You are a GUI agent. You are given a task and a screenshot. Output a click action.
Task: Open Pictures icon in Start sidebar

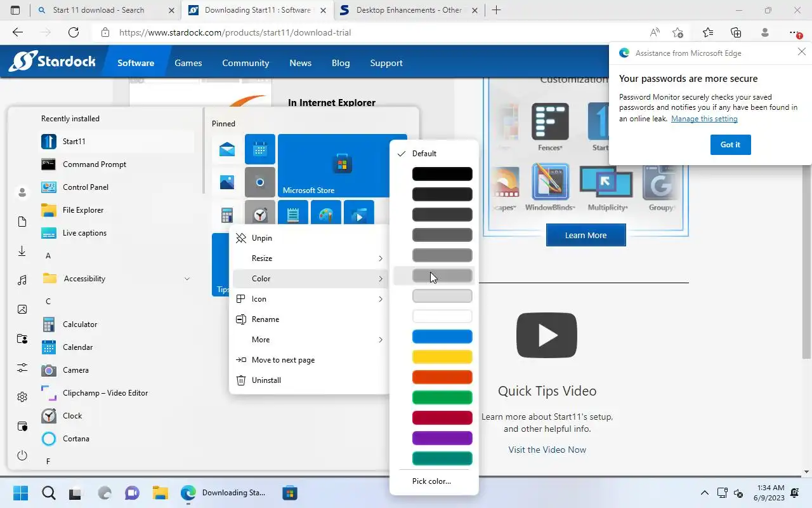(22, 309)
